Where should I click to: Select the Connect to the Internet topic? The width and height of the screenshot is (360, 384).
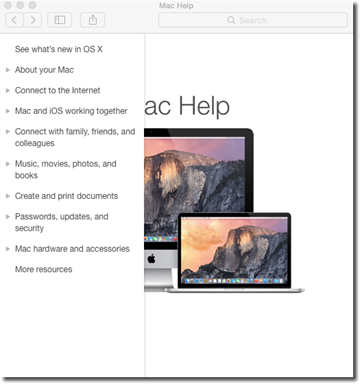tap(57, 90)
